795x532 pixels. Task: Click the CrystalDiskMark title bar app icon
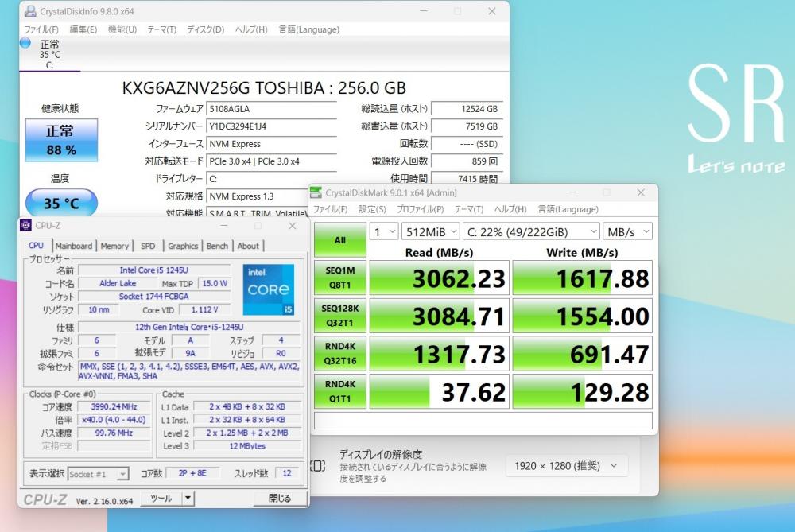[x=316, y=192]
